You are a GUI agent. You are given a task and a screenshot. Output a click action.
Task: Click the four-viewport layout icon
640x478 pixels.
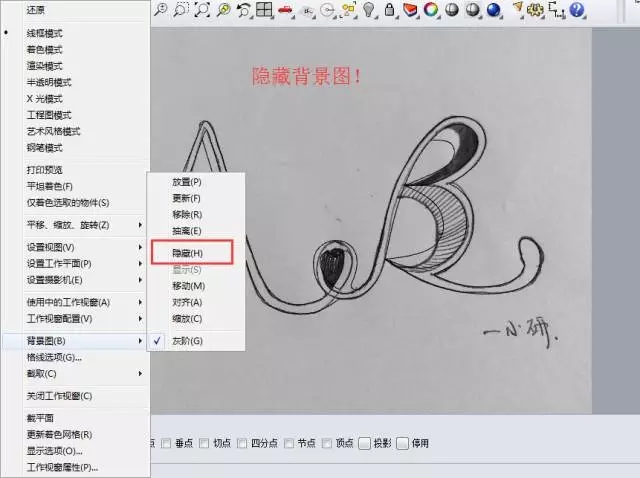tap(265, 10)
